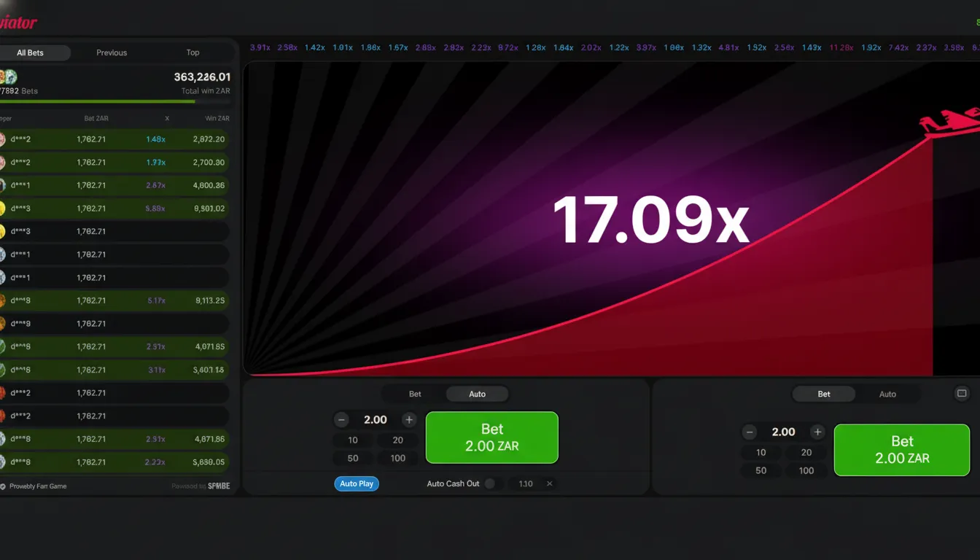Click minus icon in right bet panel

[750, 432]
